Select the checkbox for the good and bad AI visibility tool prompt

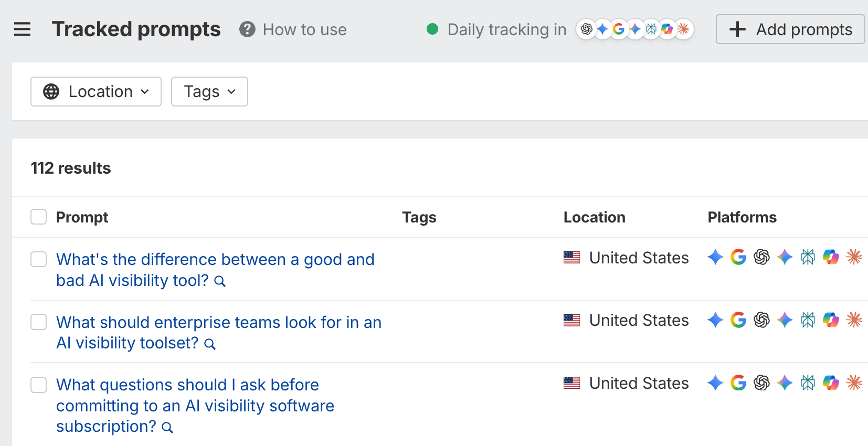pyautogui.click(x=38, y=259)
